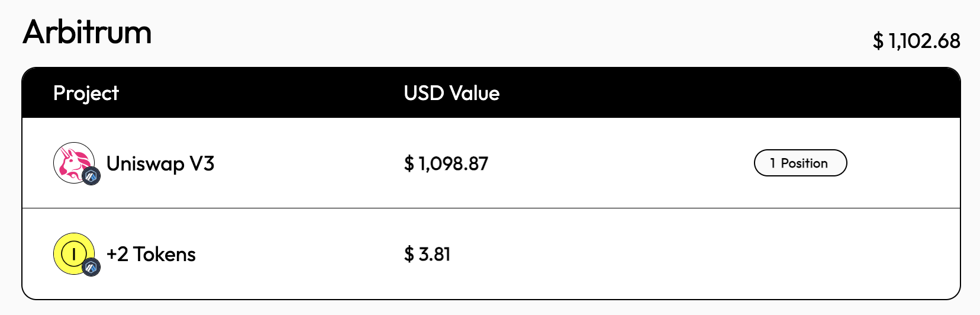Image resolution: width=980 pixels, height=315 pixels.
Task: Click the black table header bar
Action: (x=491, y=92)
